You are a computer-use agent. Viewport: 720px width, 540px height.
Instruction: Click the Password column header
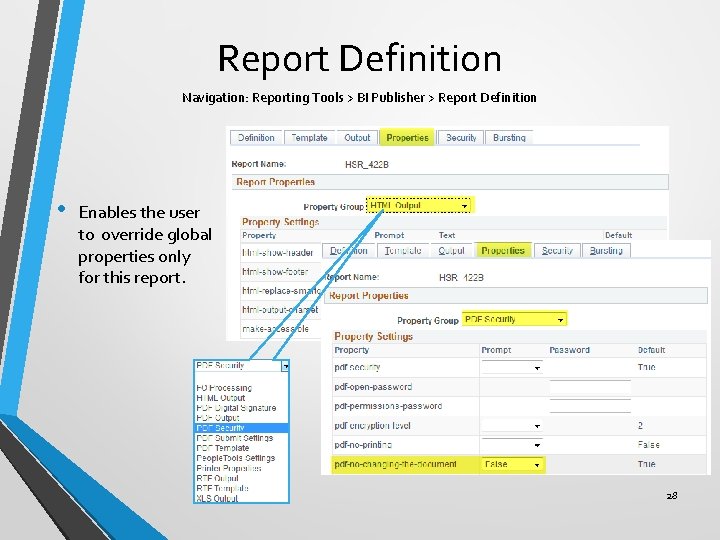[569, 350]
